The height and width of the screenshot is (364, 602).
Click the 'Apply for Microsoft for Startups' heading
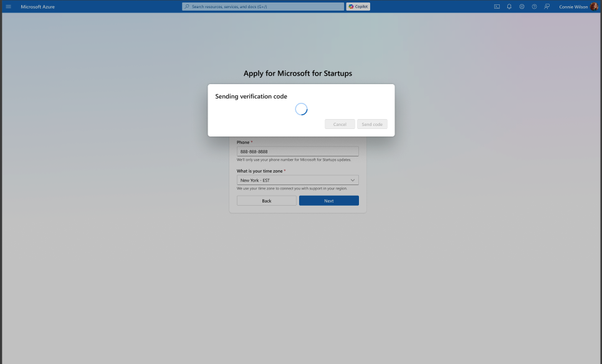pyautogui.click(x=297, y=74)
